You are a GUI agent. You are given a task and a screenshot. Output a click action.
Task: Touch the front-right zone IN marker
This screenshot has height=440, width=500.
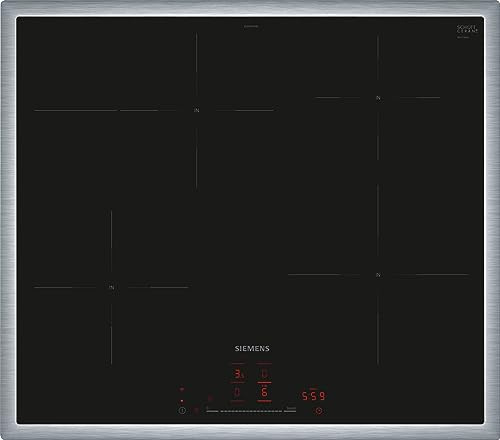378,275
